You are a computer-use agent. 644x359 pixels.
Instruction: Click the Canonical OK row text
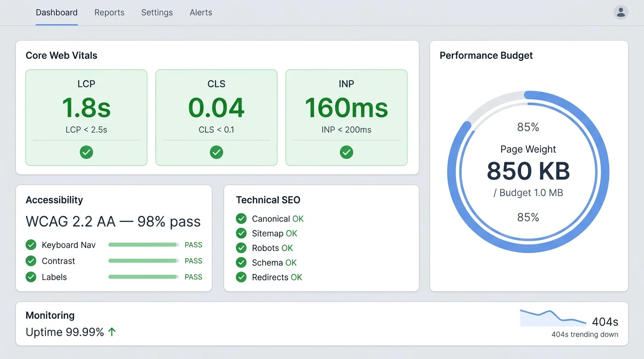coord(278,219)
